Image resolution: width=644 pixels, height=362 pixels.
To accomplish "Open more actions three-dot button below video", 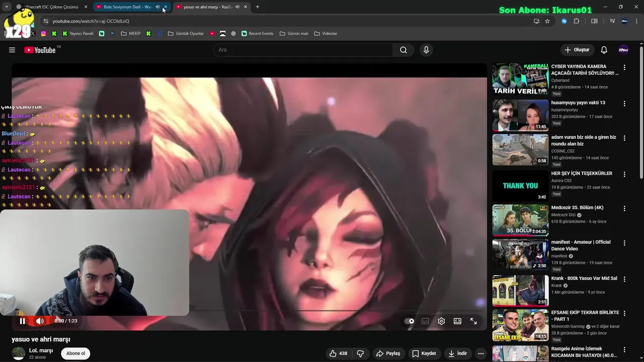I will pyautogui.click(x=481, y=353).
